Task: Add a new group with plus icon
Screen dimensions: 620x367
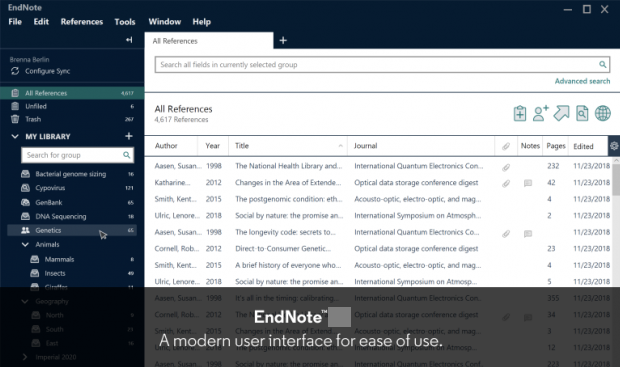Action: coord(129,136)
